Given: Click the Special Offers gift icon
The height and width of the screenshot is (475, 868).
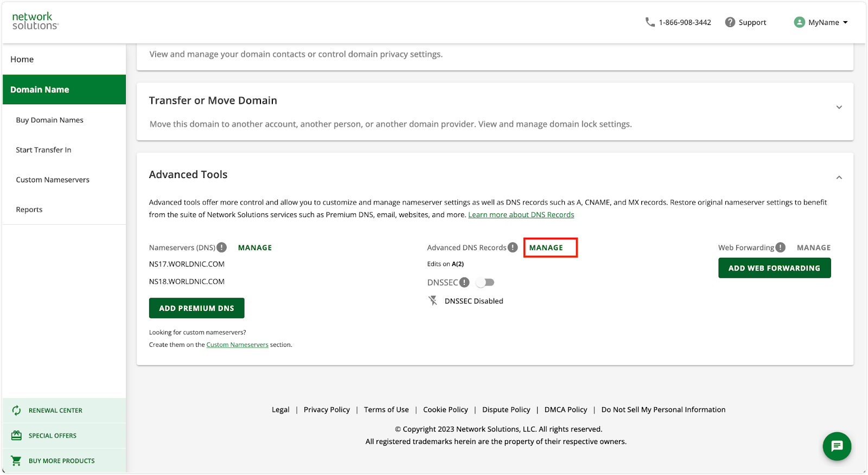Looking at the screenshot, I should 17,435.
